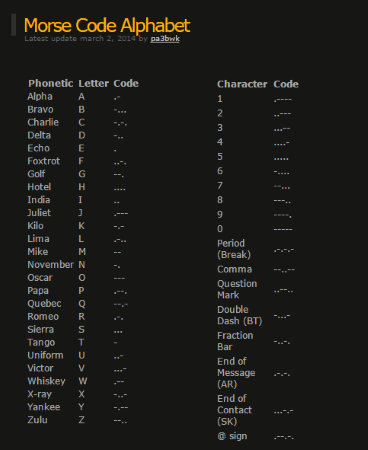Click the Alpha phonetic entry
368x450 pixels.
[x=40, y=97]
